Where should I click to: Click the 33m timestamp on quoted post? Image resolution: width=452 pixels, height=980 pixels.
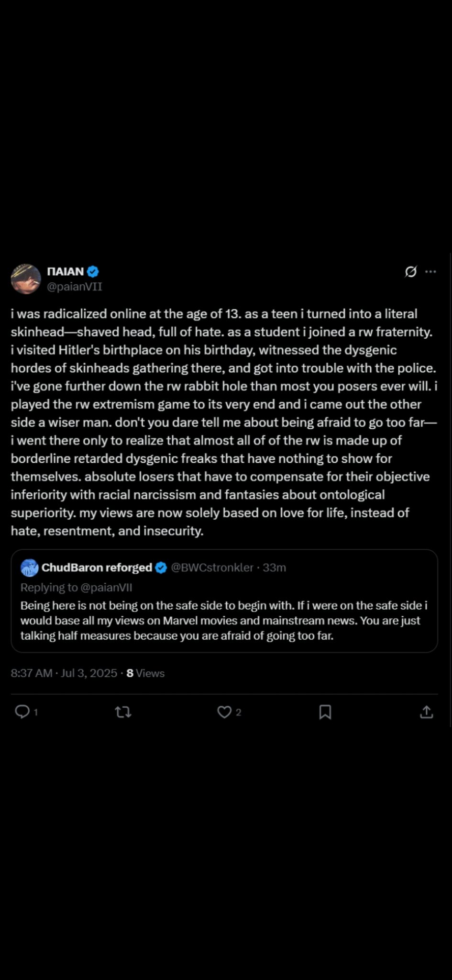(x=274, y=568)
